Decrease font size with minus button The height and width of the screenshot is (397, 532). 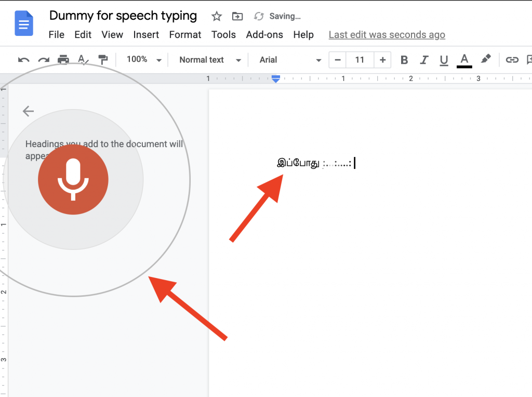(x=338, y=60)
